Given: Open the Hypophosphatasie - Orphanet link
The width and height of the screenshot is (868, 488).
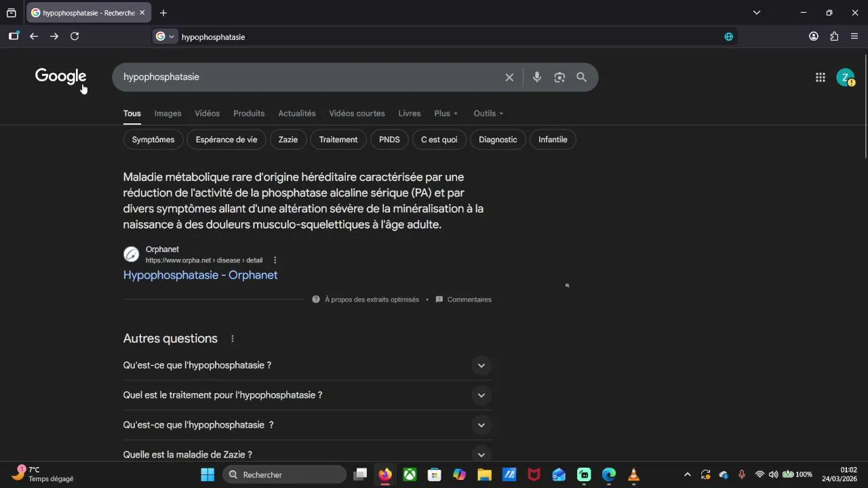Looking at the screenshot, I should click(x=200, y=275).
